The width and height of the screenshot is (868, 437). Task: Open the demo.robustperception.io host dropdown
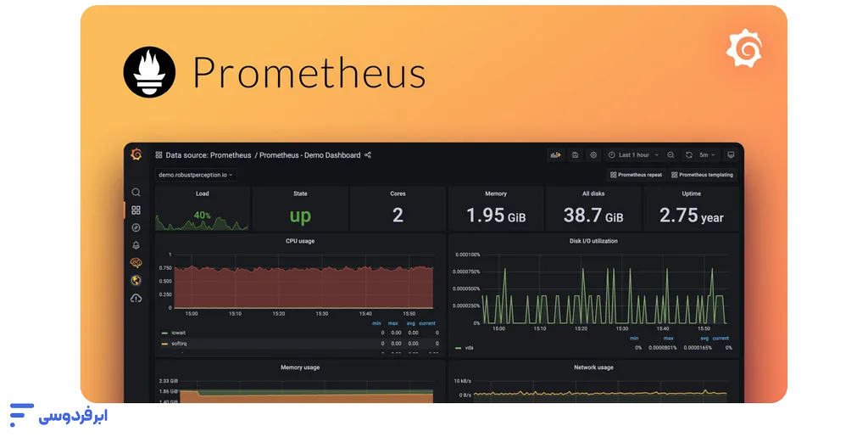[x=196, y=175]
